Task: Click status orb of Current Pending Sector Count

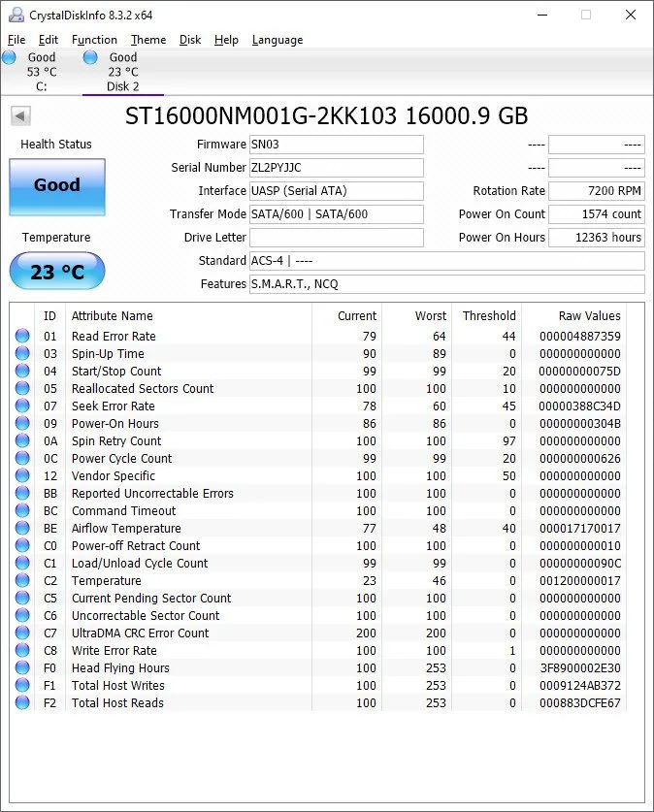Action: [22, 598]
